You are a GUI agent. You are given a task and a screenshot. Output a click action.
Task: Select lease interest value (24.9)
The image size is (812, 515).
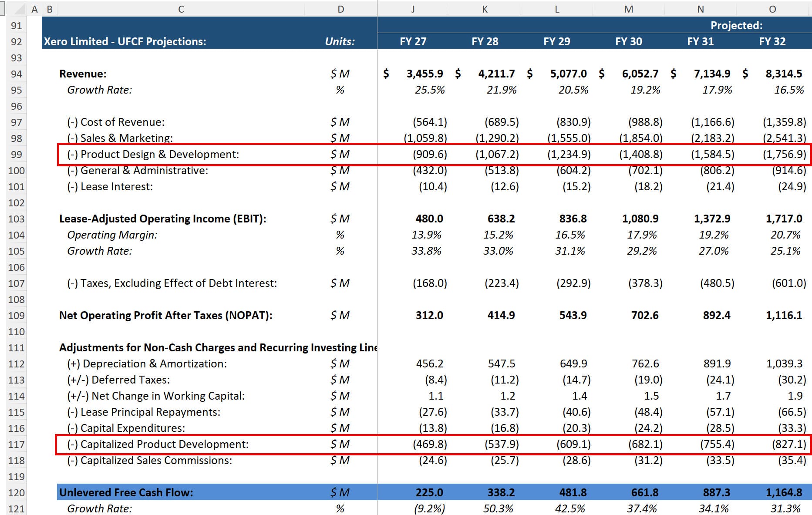click(792, 187)
